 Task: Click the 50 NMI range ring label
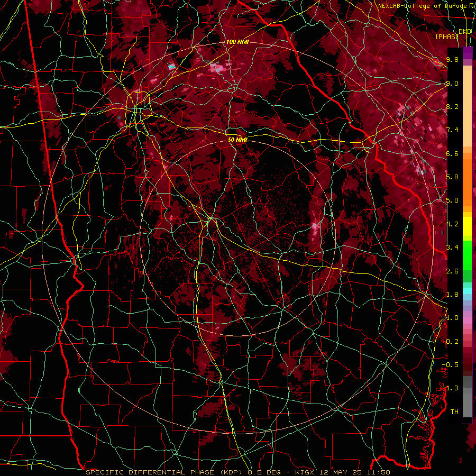click(237, 140)
